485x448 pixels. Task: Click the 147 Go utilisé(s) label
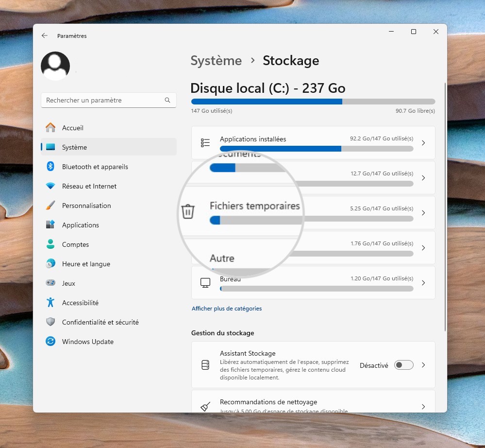(x=212, y=110)
